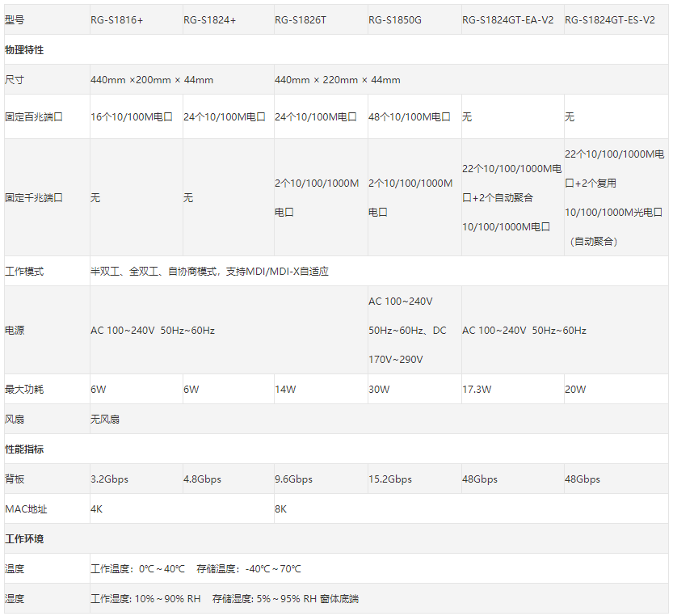
Task: Select the 半双工、全双工、自协商模式 description
Action: pyautogui.click(x=209, y=272)
